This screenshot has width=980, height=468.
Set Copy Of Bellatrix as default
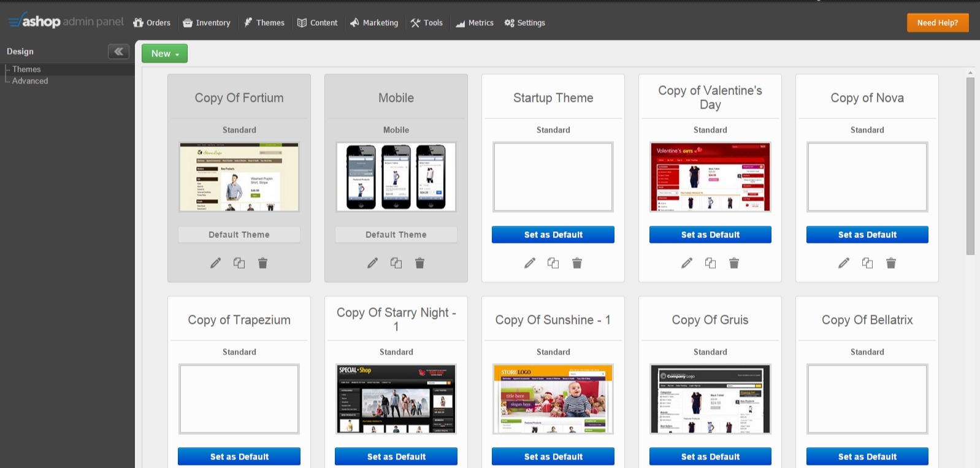[x=867, y=457]
